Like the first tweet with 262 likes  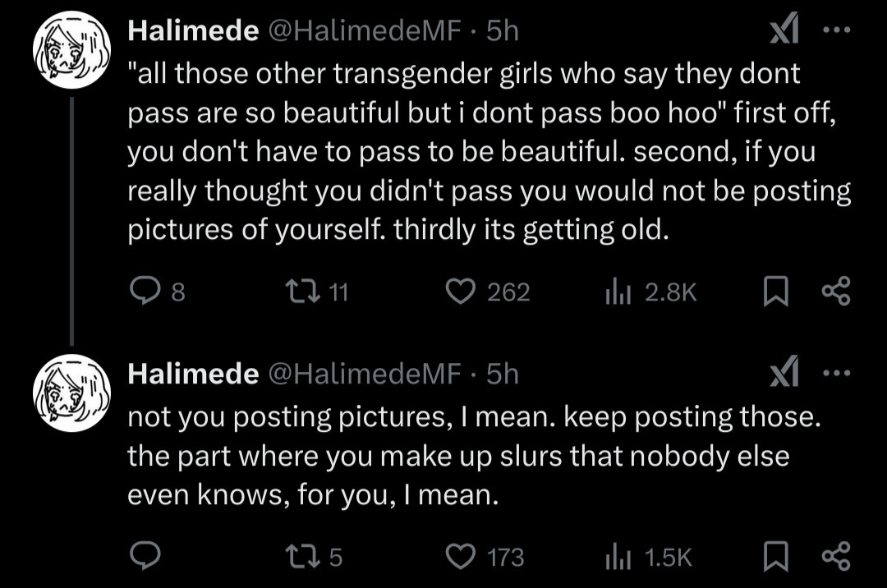[x=460, y=292]
